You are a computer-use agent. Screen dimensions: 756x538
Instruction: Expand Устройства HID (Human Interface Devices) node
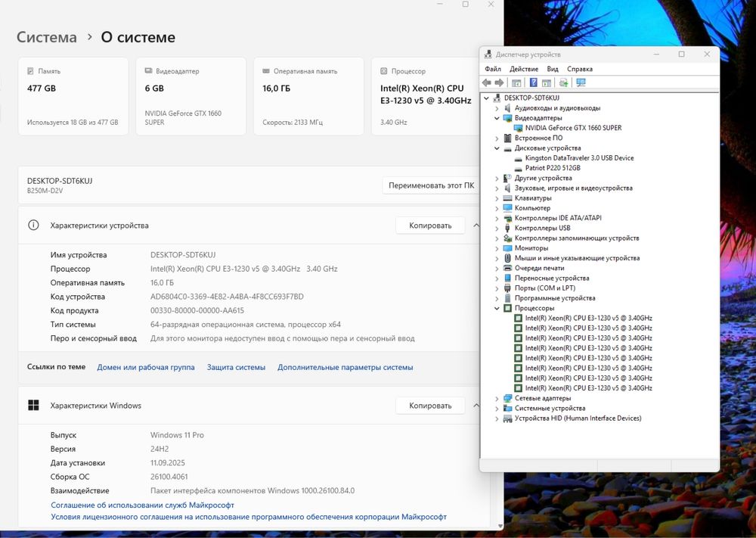point(497,418)
